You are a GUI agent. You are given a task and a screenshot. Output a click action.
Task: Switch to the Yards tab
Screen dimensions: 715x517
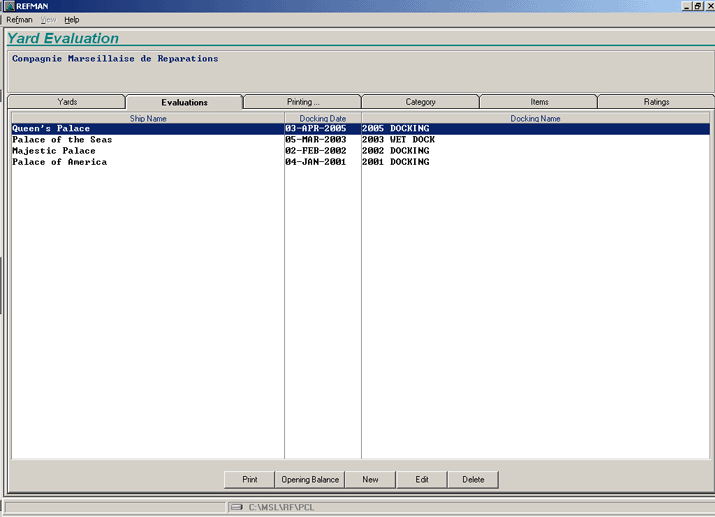coord(67,102)
